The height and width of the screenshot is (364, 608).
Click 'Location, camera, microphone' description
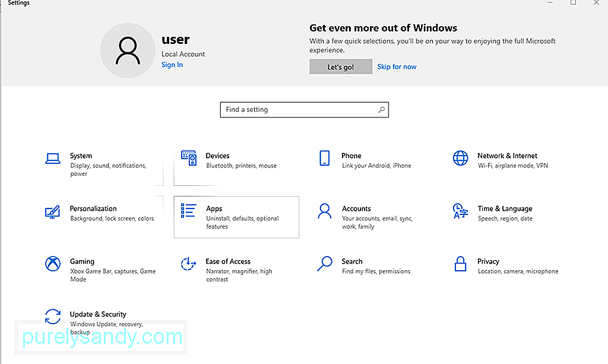518,271
